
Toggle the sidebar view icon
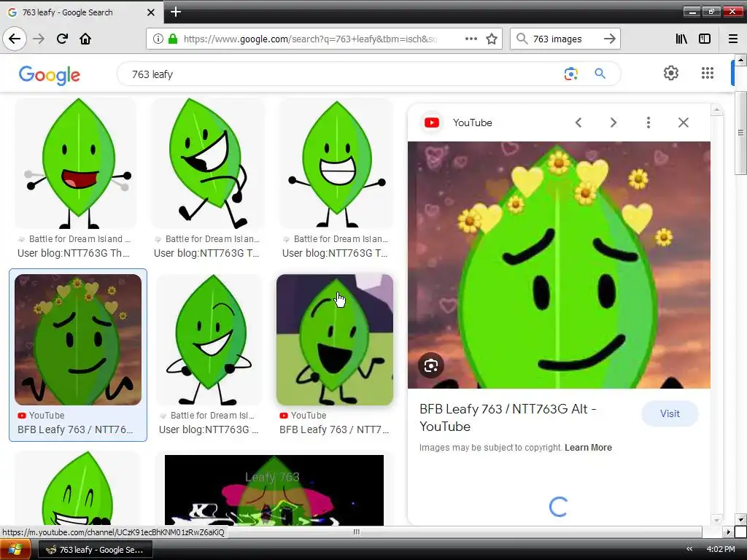[705, 39]
